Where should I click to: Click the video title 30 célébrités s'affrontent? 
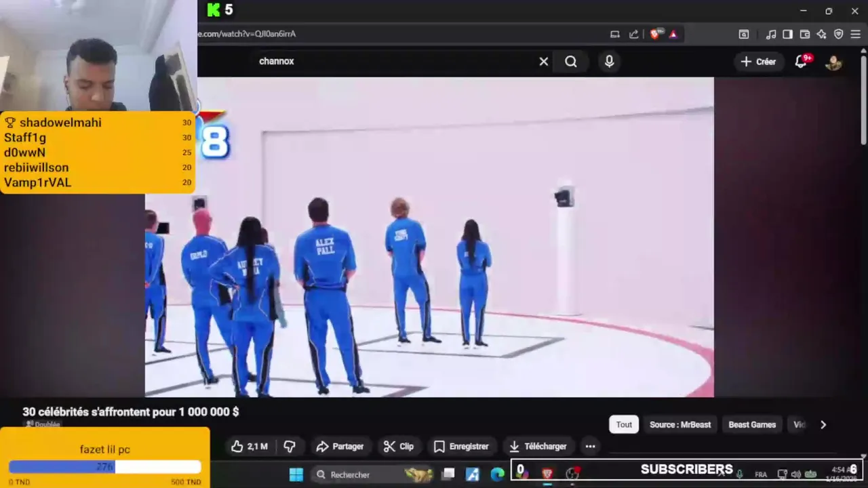coord(131,412)
